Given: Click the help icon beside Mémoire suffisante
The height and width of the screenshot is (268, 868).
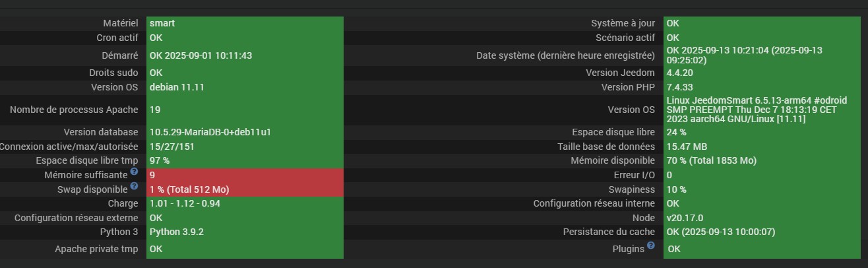Looking at the screenshot, I should click(134, 172).
